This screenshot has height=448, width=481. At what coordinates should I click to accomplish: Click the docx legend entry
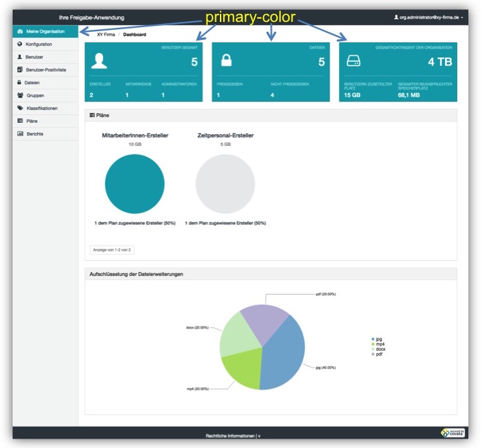point(378,349)
